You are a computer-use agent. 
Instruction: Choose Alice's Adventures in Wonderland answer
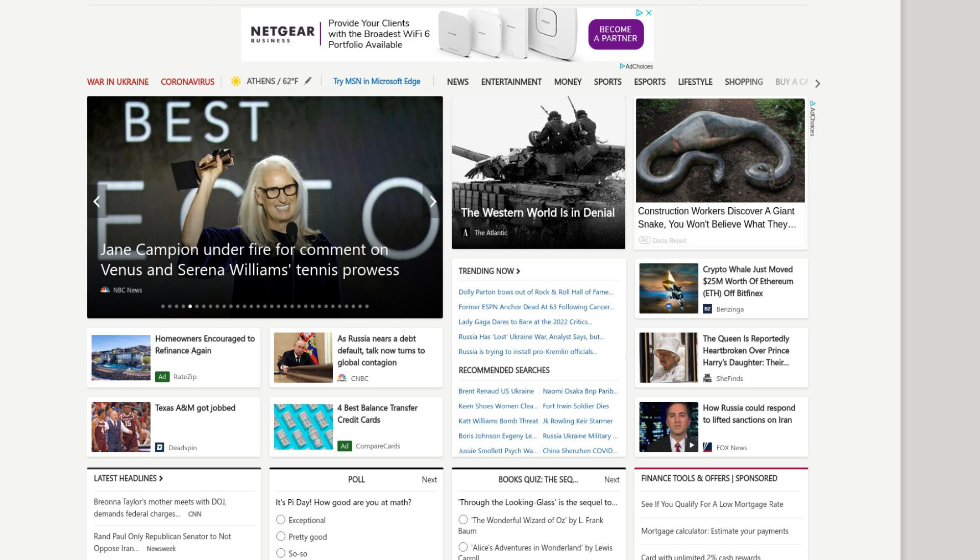pyautogui.click(x=463, y=547)
